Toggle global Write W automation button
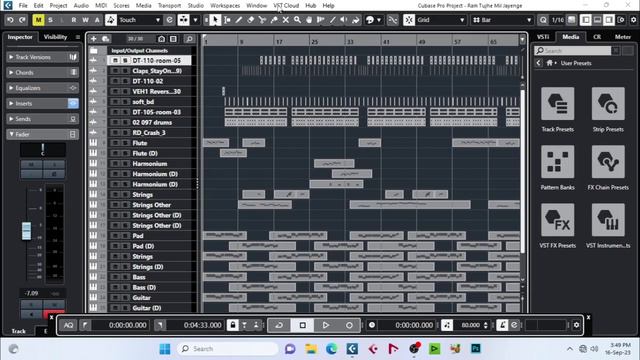This screenshot has width=640, height=360. tap(85, 20)
